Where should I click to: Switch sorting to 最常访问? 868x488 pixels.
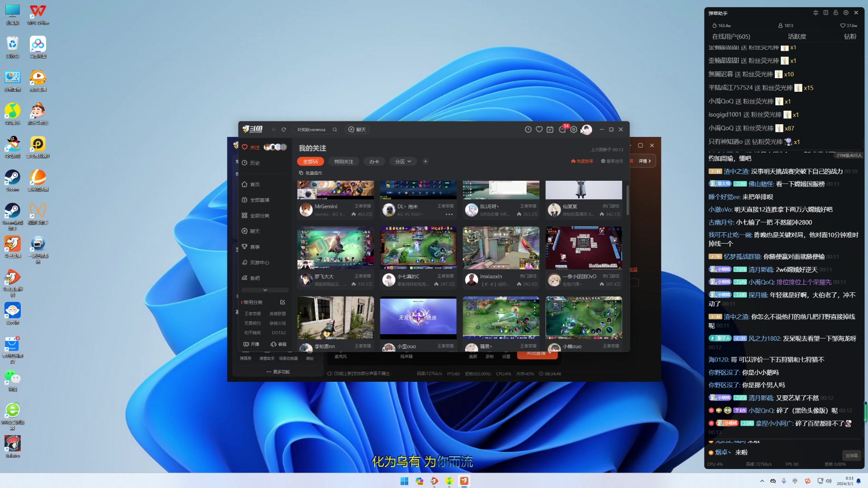pos(612,161)
